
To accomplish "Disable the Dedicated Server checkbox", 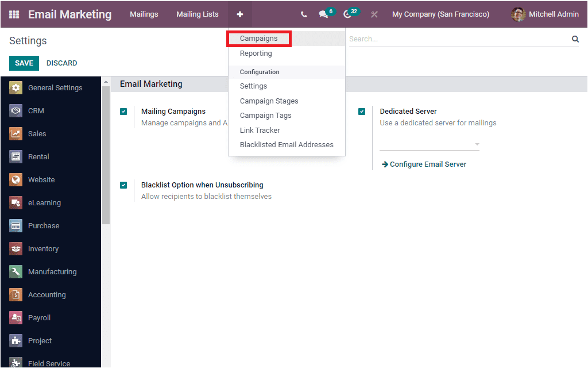I will [361, 111].
